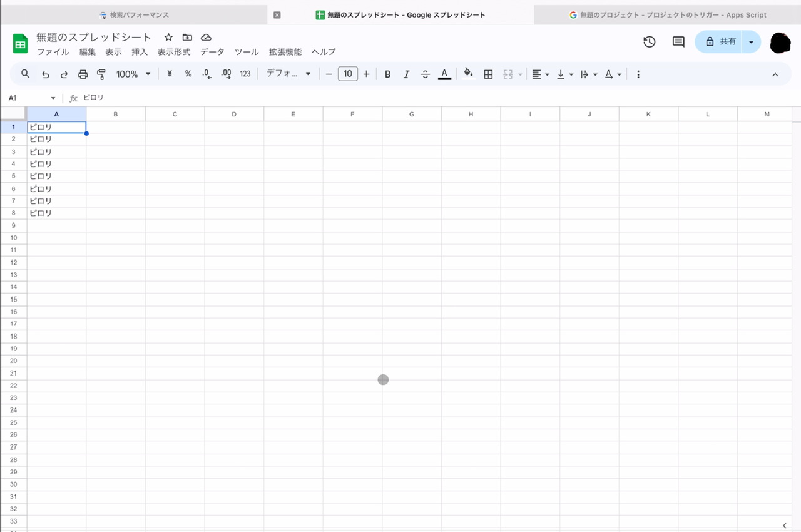Select cell A5 containing ピロリ
Viewport: 801px width, 532px height.
tap(56, 176)
